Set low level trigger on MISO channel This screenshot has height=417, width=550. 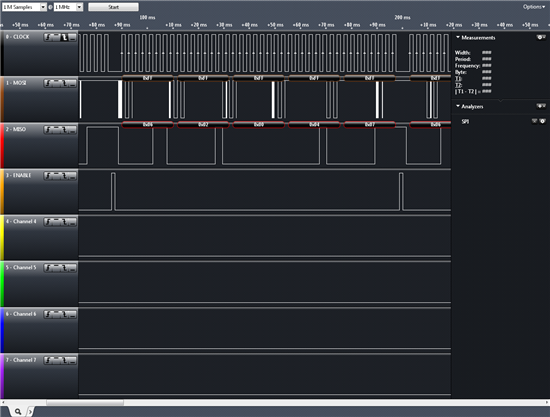point(72,130)
